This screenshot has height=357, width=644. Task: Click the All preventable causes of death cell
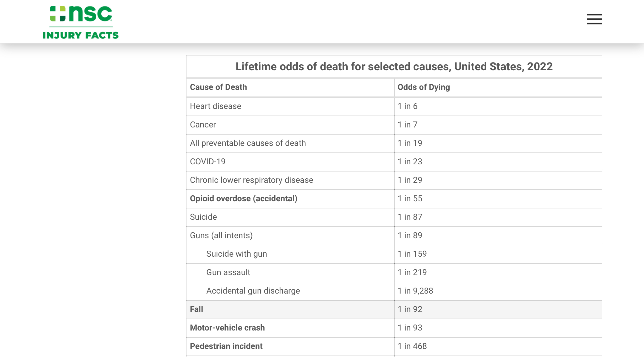[248, 143]
